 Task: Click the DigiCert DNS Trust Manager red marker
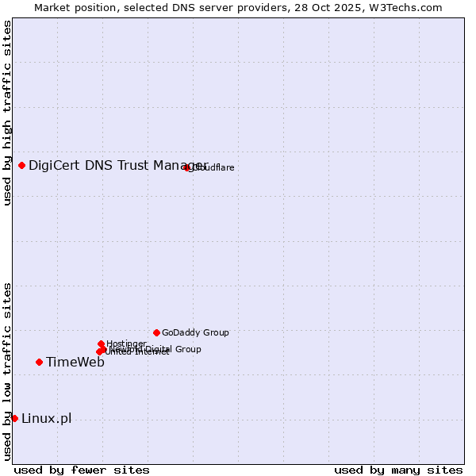point(21,165)
